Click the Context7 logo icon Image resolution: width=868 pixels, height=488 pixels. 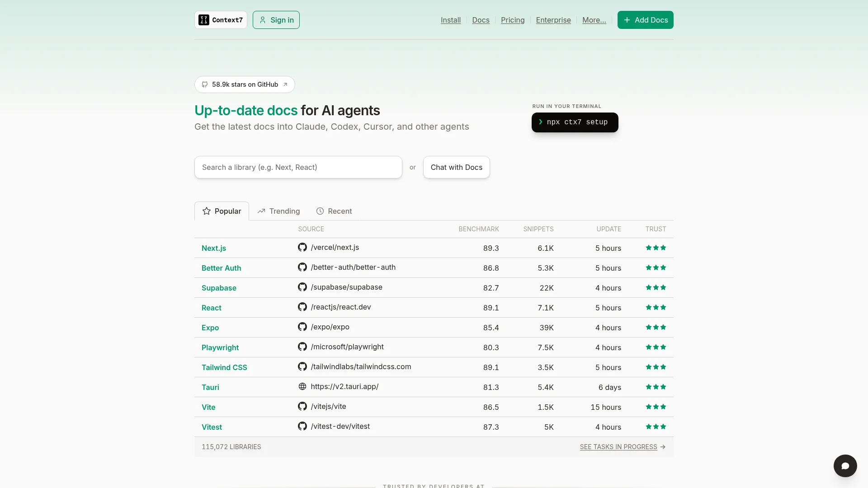tap(204, 20)
